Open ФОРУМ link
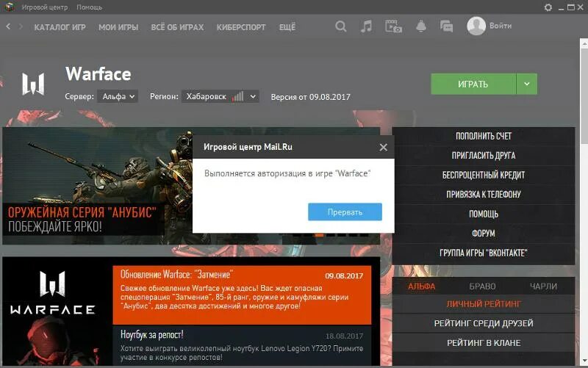588x368 pixels. pyautogui.click(x=484, y=234)
